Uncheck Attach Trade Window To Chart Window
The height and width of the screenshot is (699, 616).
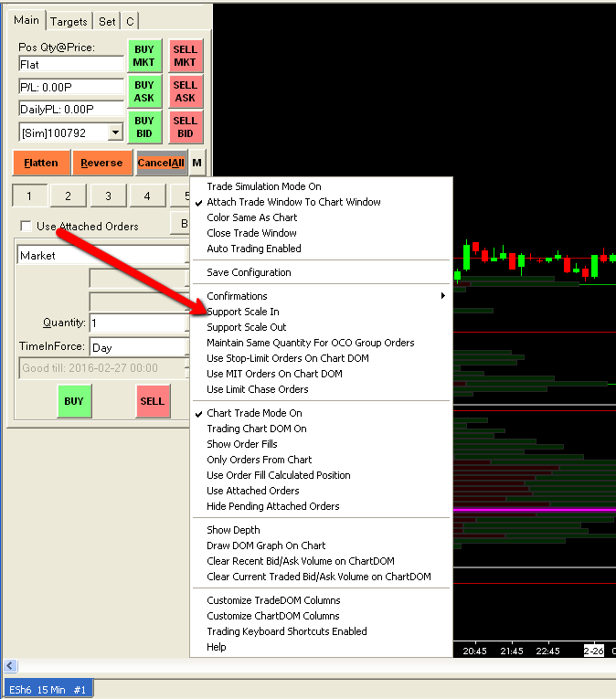click(x=321, y=202)
